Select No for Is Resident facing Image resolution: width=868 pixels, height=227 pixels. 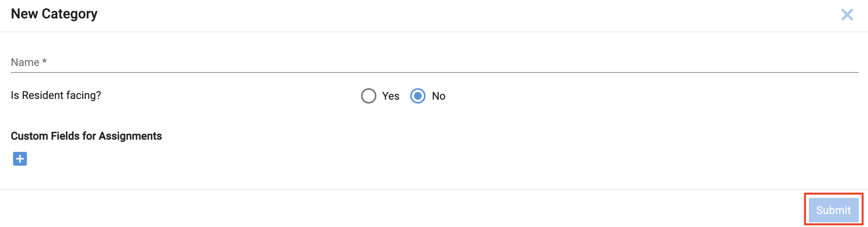pos(417,96)
